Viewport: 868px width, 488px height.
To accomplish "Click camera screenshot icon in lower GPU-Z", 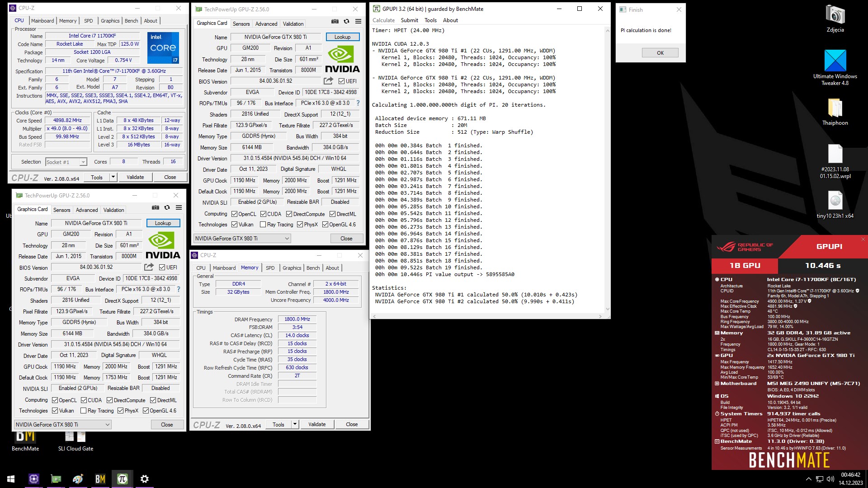I will click(x=155, y=207).
